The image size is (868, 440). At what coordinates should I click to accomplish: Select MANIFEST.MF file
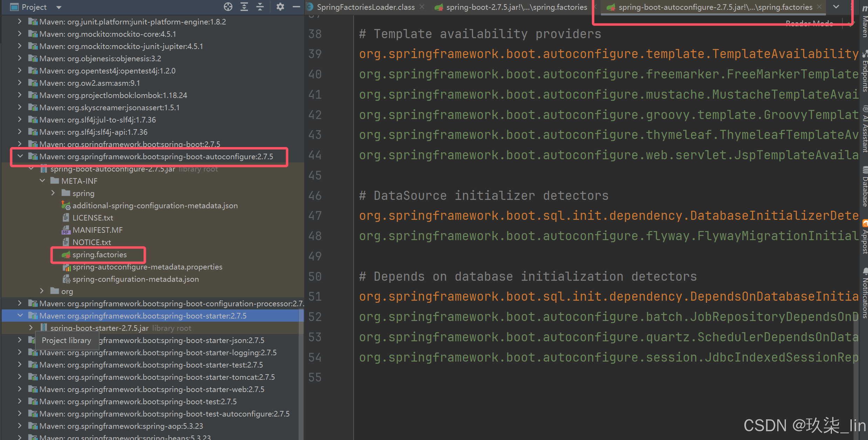(x=97, y=230)
